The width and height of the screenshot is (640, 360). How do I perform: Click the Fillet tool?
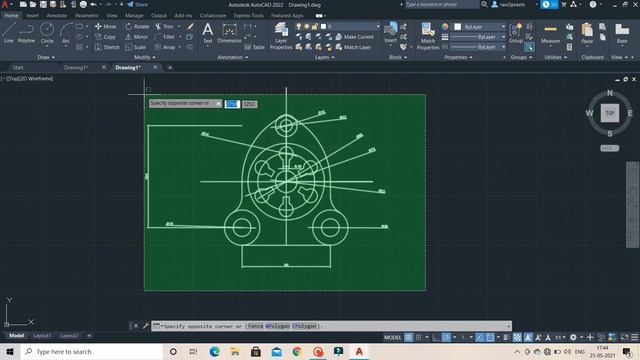pyautogui.click(x=165, y=37)
